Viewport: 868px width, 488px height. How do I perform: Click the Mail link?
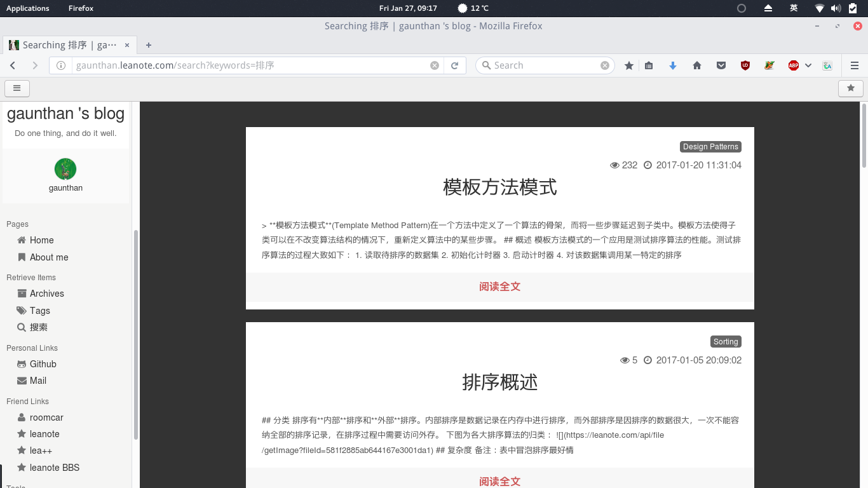pos(38,381)
